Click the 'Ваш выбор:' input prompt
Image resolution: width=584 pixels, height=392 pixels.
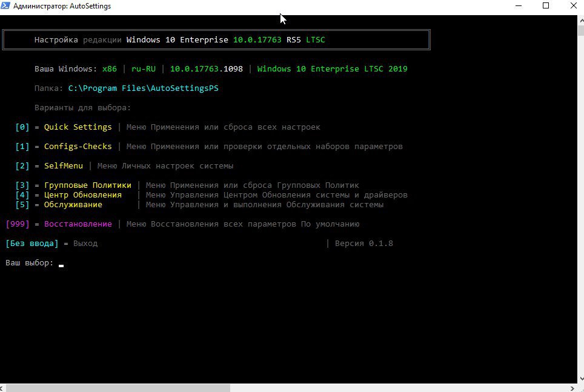tap(30, 263)
